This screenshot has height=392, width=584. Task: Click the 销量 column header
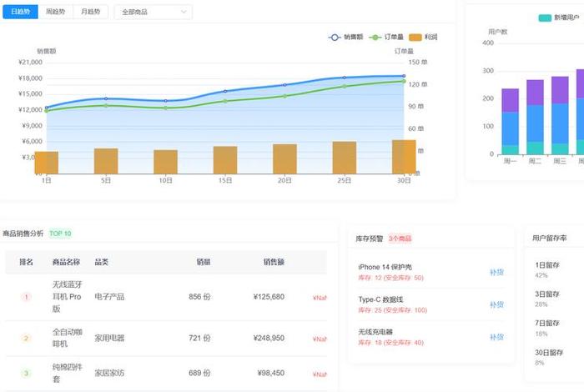point(204,262)
